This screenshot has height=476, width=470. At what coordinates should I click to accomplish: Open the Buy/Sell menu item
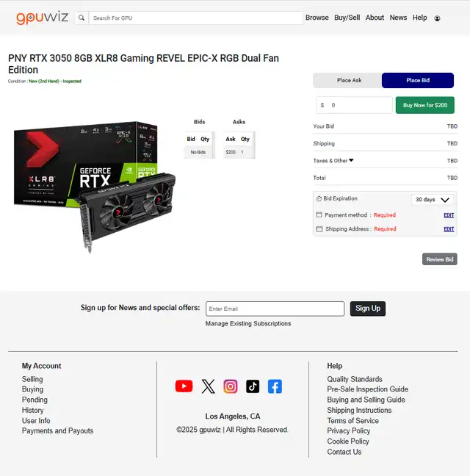click(347, 18)
